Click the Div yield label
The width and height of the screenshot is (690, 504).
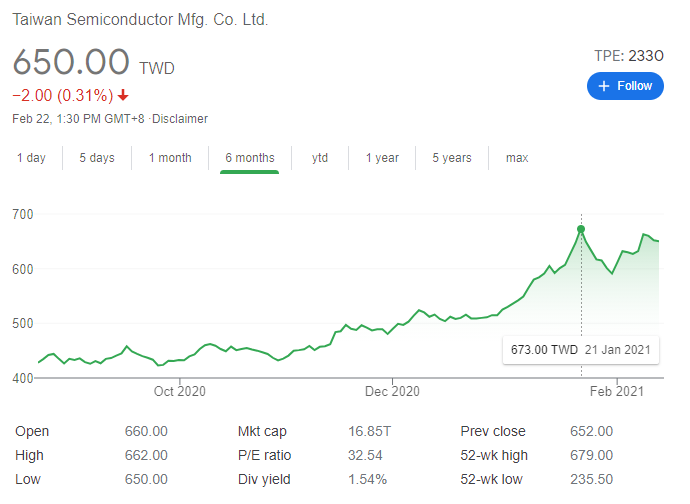coord(264,479)
